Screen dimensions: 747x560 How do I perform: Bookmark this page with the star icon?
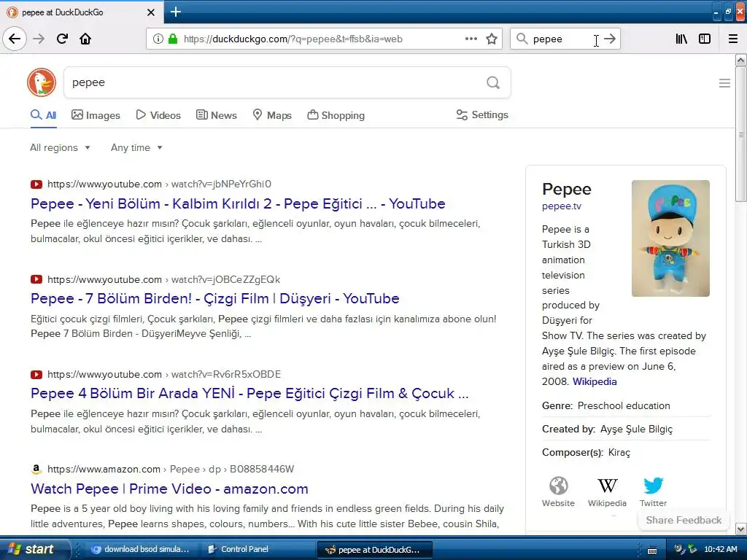[492, 39]
